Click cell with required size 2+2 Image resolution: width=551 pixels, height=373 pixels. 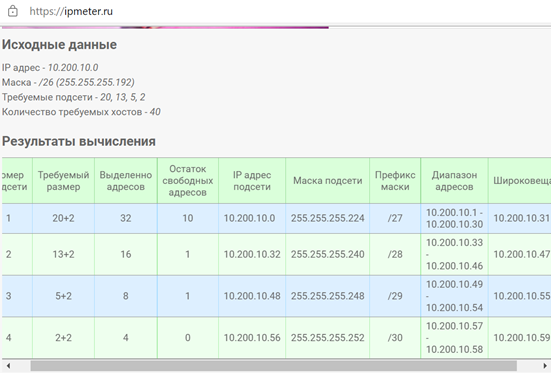pyautogui.click(x=63, y=338)
